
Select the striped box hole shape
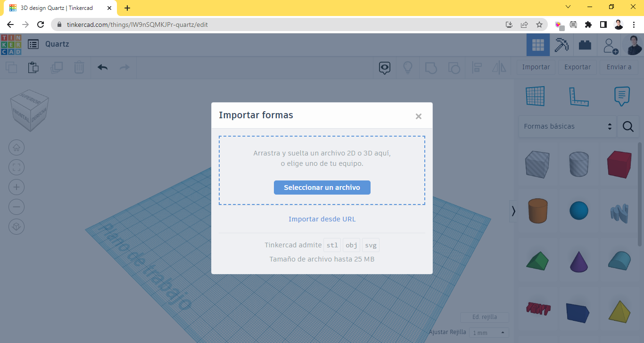537,164
